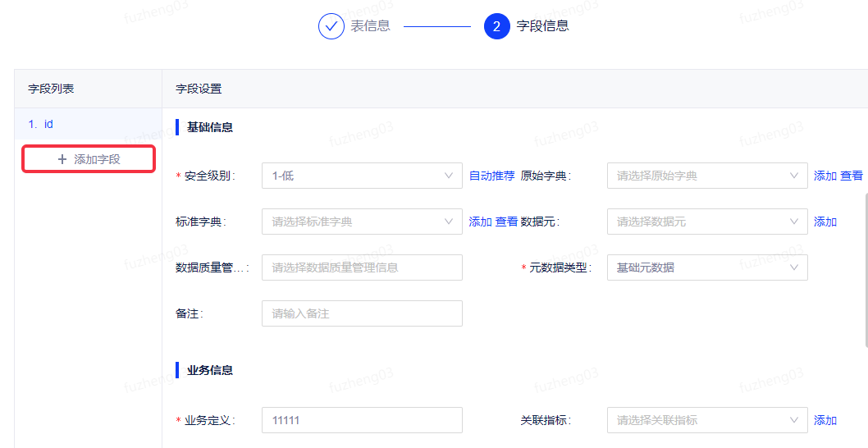Click the 数据质量管理信息 field
The image size is (868, 448).
[x=362, y=267]
